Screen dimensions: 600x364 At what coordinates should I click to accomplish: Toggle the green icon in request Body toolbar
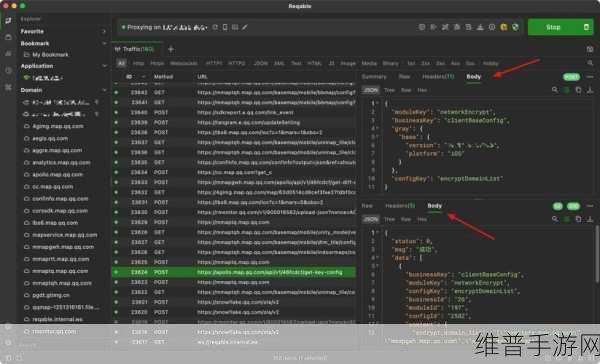(x=566, y=90)
